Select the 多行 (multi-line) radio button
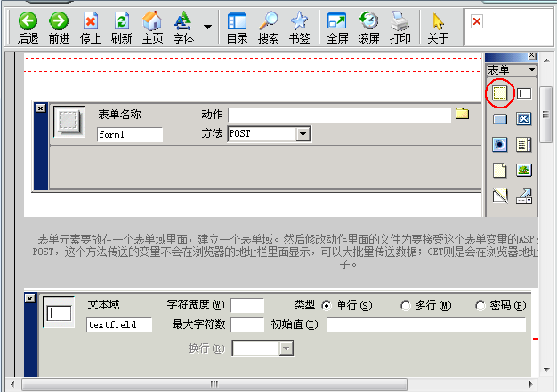 point(406,306)
